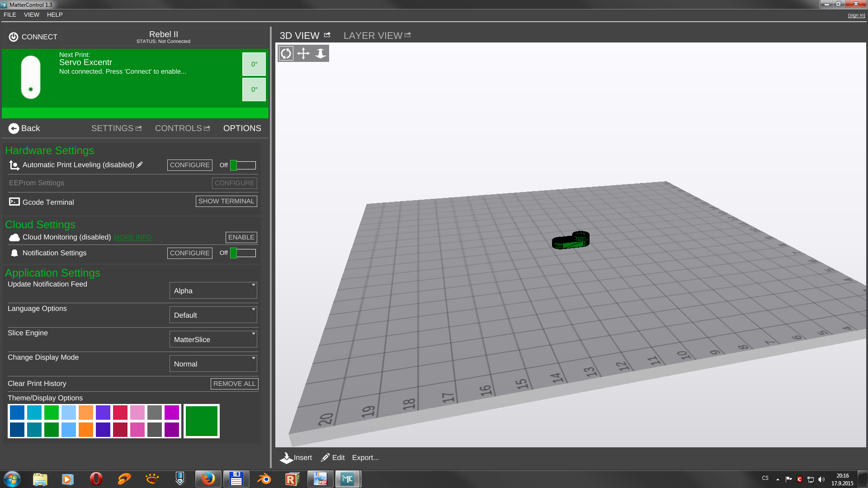Screen dimensions: 868x488
Task: Open Blender from the taskbar
Action: coord(264,479)
